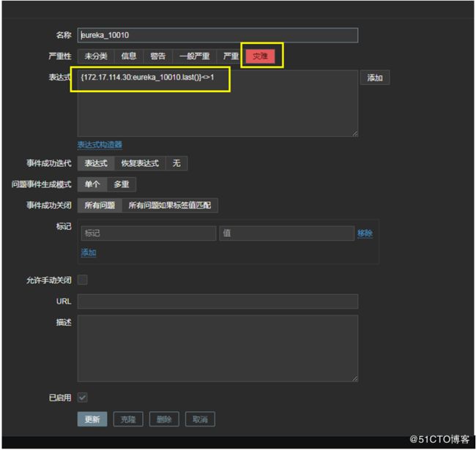The width and height of the screenshot is (476, 450).
Task: Click the 名称 field containing eureka_10010
Action: coord(217,35)
